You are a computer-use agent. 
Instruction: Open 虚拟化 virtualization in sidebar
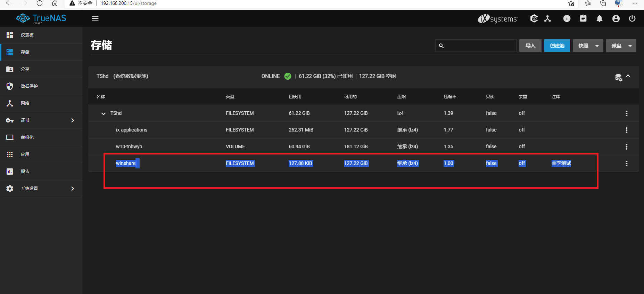tap(41, 137)
